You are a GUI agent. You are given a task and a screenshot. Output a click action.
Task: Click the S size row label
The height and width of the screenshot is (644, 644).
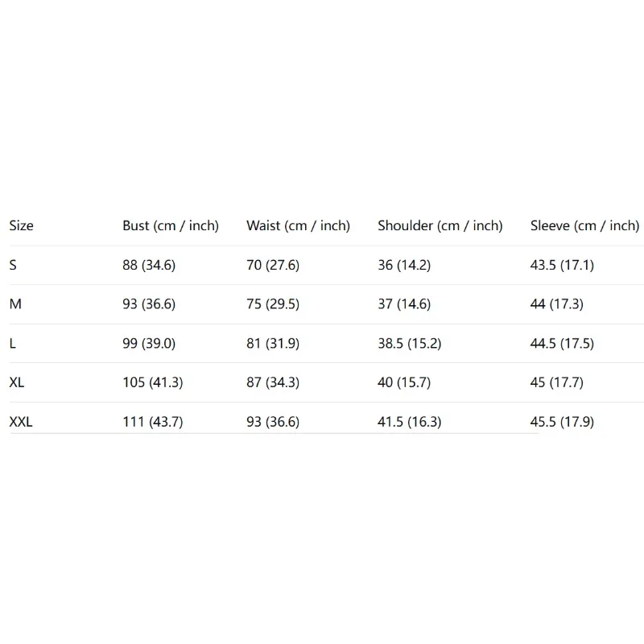(13, 265)
